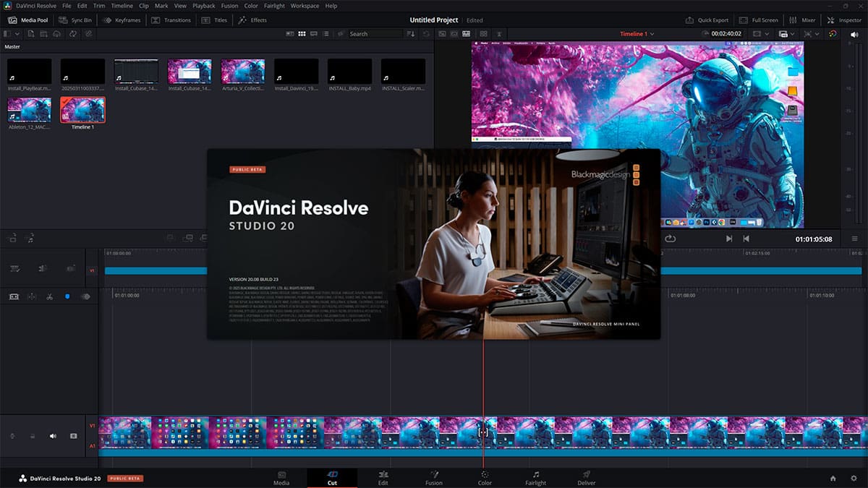Open the File menu
Image resolution: width=868 pixels, height=488 pixels.
(x=67, y=6)
